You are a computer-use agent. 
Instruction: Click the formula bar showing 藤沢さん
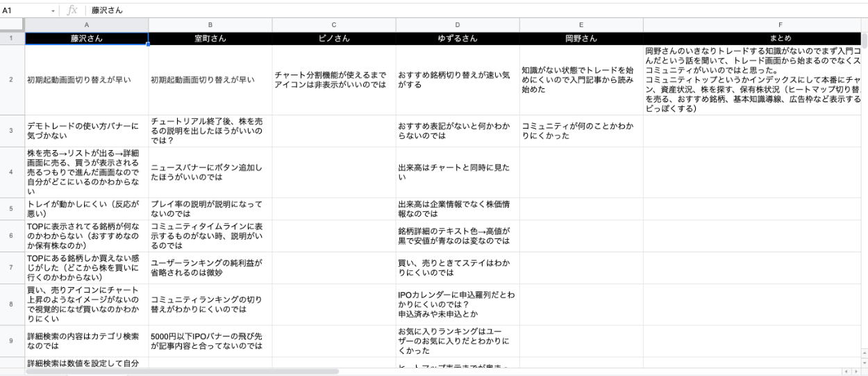coord(417,11)
